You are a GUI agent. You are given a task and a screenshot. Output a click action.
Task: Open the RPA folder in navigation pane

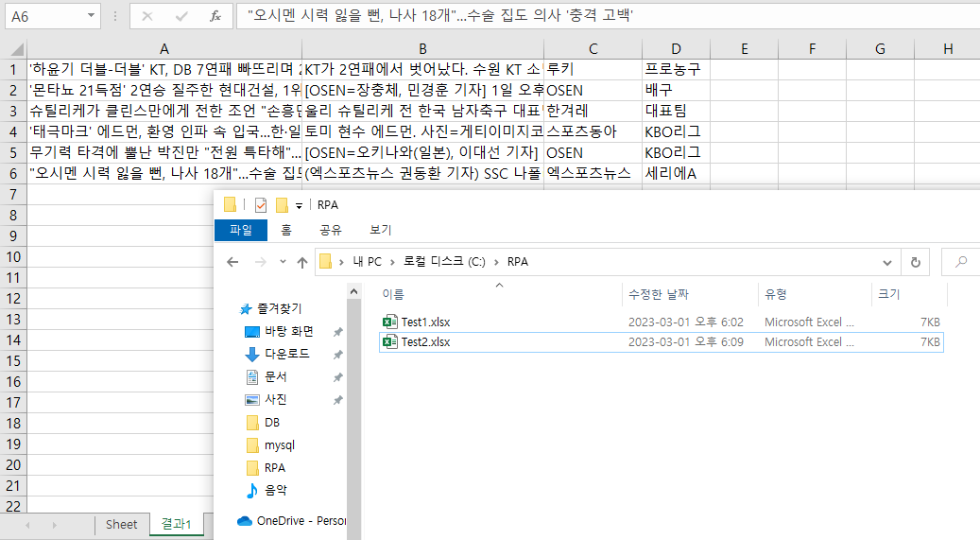pos(274,467)
